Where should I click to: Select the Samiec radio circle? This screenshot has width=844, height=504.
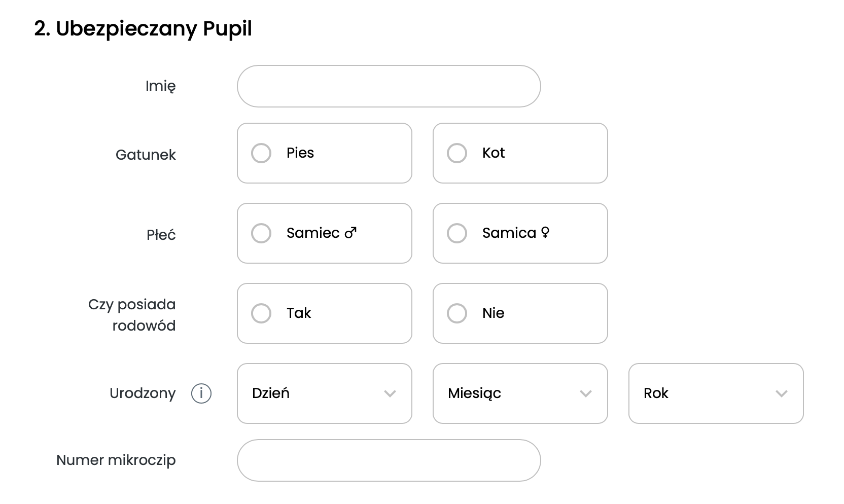pos(261,233)
